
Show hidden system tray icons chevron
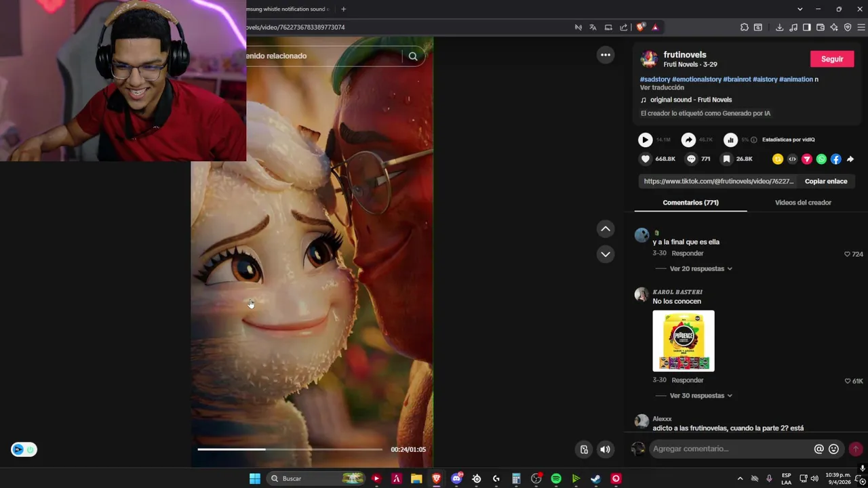pyautogui.click(x=740, y=479)
